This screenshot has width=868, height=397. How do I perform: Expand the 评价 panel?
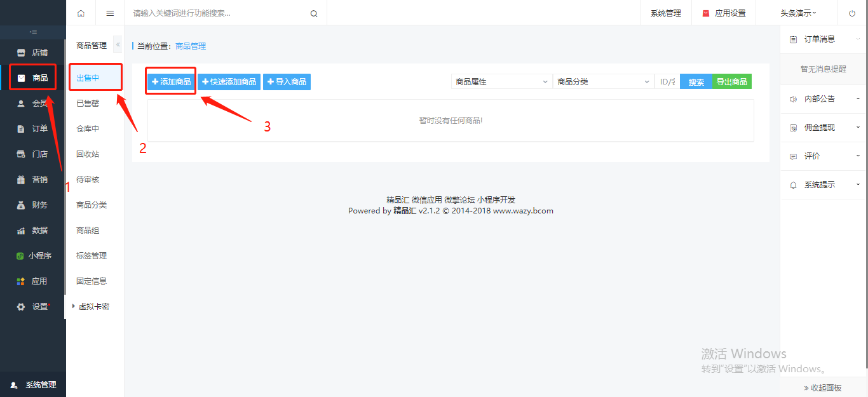point(824,156)
